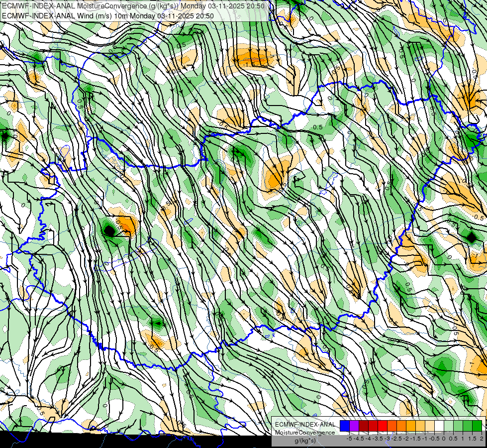
Task: Pick the darkest green swatch before 2
Action: [477, 426]
